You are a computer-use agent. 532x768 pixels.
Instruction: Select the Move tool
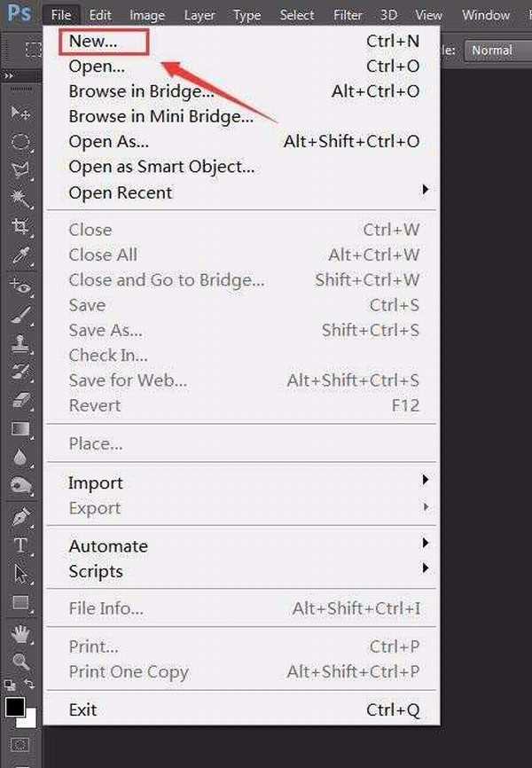(x=20, y=114)
